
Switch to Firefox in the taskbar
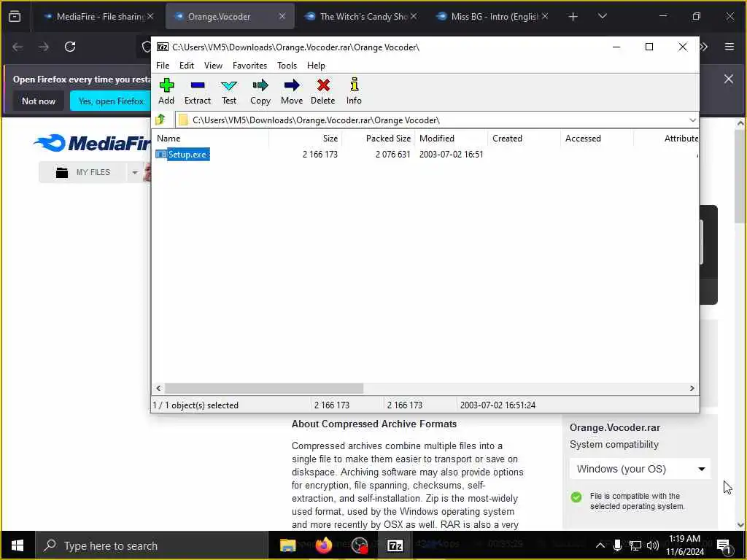[x=324, y=545]
